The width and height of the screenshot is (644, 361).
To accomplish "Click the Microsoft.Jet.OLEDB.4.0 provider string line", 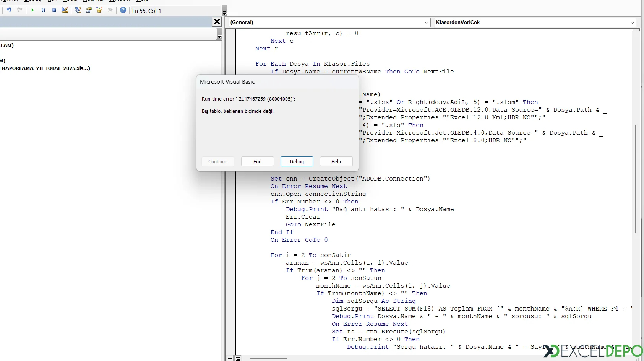I will pyautogui.click(x=481, y=133).
